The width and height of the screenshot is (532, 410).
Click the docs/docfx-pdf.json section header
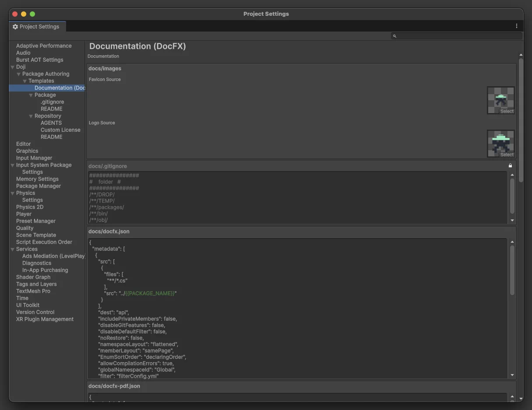[114, 386]
